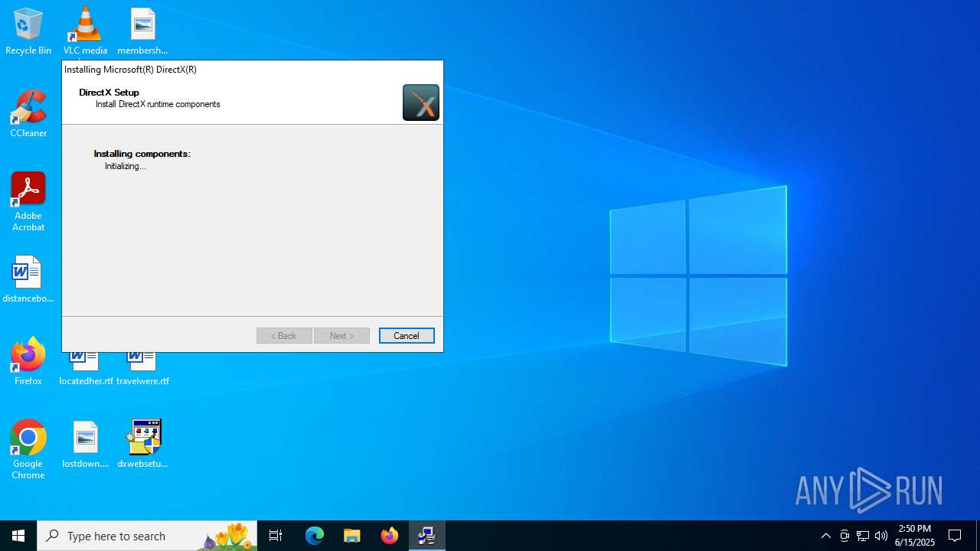Screen dimensions: 980x551
Task: Click the taskbar search box
Action: pyautogui.click(x=147, y=536)
